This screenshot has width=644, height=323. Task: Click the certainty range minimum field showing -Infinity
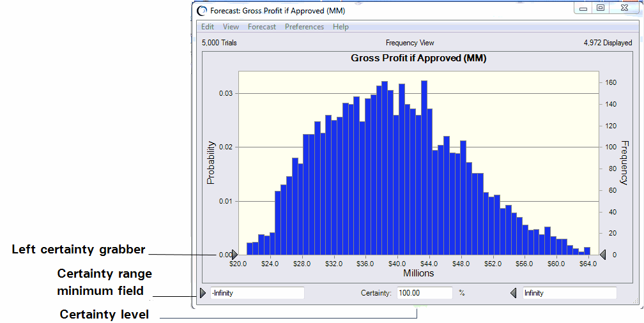coord(257,293)
